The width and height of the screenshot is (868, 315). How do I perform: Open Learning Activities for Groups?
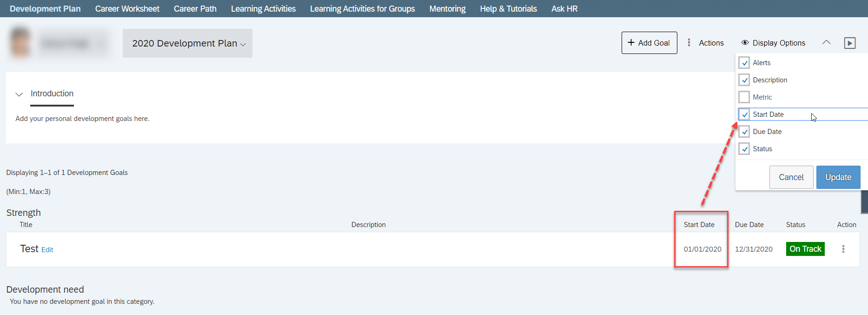point(363,9)
